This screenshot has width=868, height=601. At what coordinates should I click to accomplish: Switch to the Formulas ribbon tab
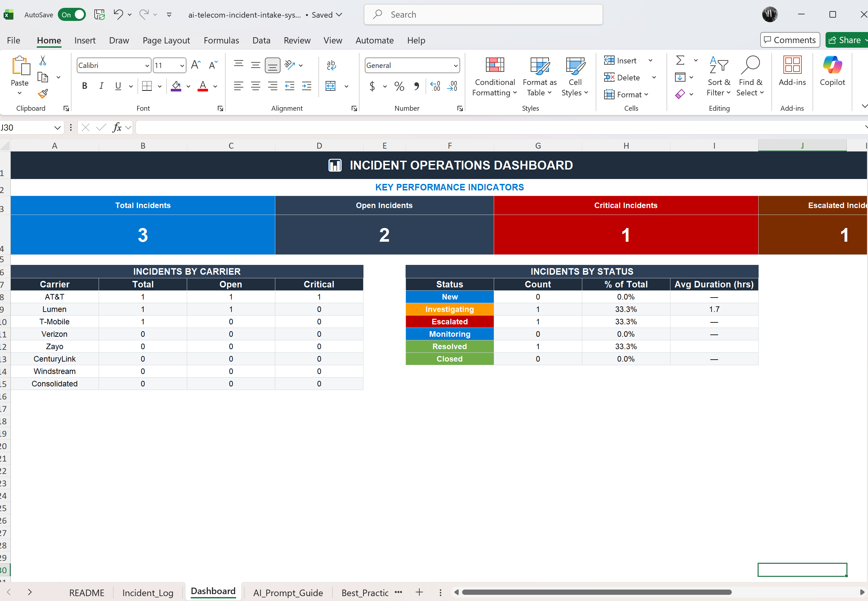221,40
